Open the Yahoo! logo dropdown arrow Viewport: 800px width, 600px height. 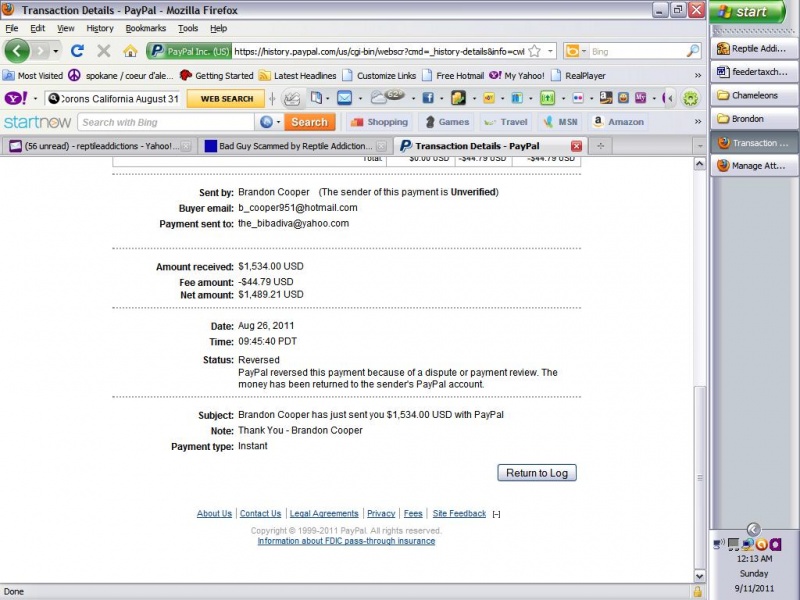[x=35, y=98]
